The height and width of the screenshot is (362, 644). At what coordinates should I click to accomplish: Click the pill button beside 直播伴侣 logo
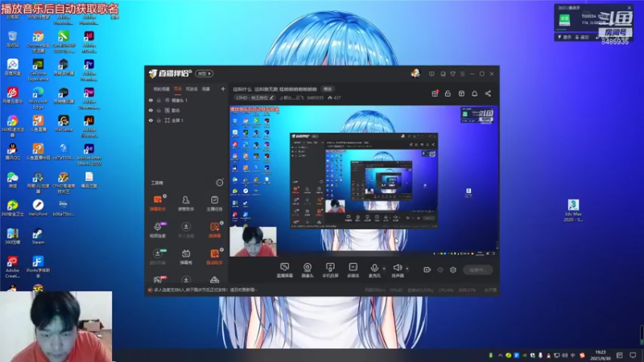coord(204,73)
